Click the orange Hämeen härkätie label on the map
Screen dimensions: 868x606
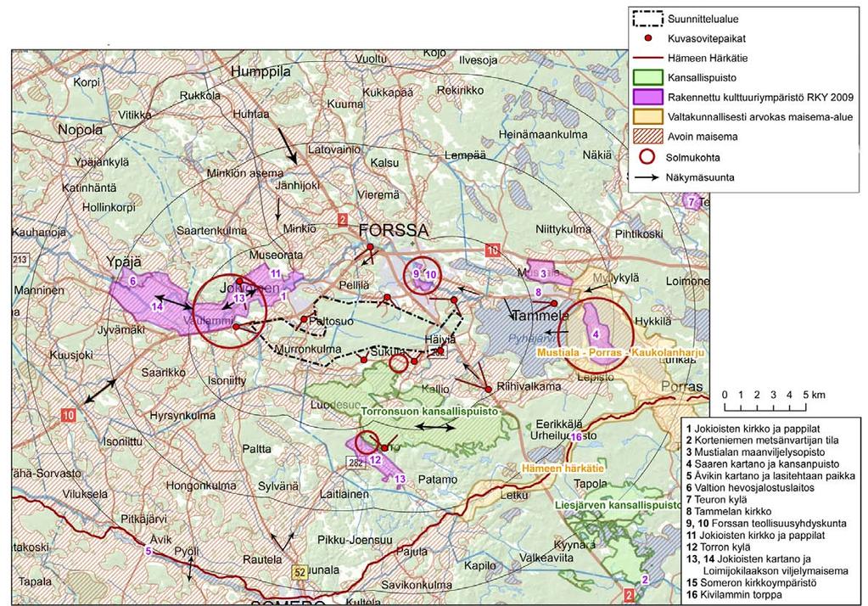coord(563,468)
